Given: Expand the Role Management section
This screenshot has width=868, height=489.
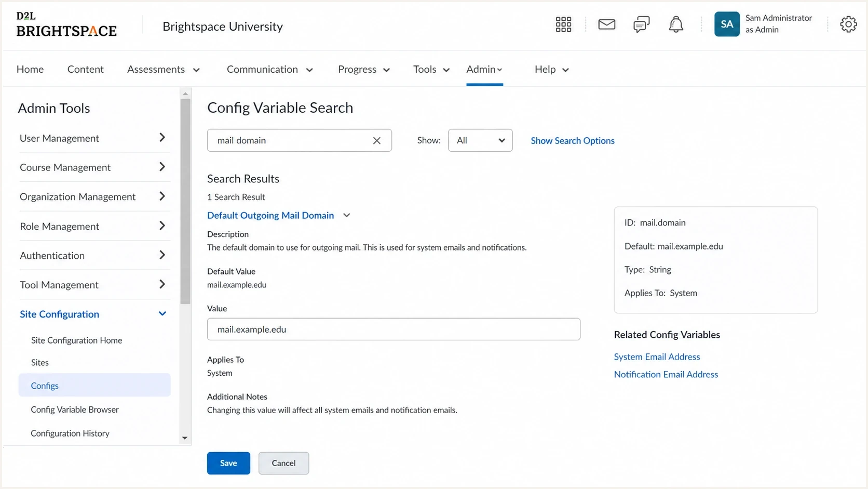Looking at the screenshot, I should (x=94, y=226).
